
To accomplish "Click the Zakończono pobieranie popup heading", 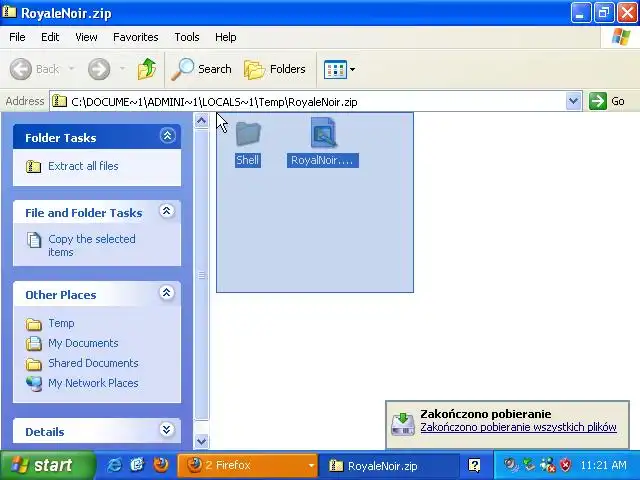I will click(486, 414).
